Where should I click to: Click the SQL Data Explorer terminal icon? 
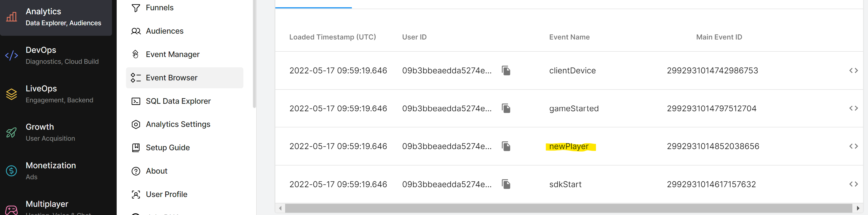(x=136, y=101)
